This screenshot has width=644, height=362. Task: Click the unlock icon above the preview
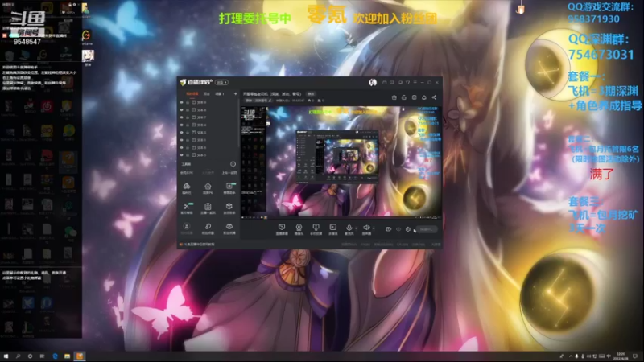tap(404, 97)
